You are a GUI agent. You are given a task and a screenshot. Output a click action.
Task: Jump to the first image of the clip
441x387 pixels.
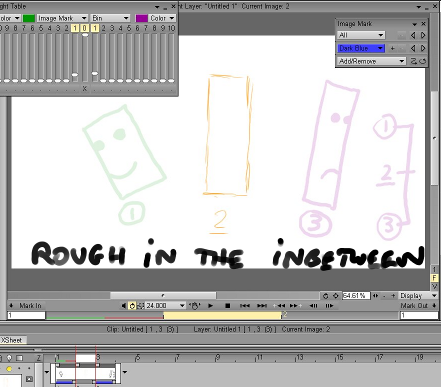click(x=245, y=305)
